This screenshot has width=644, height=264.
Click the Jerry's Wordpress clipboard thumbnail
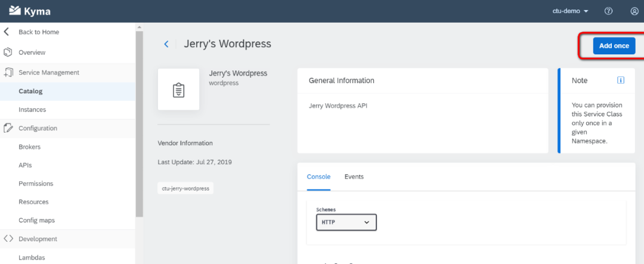[179, 89]
